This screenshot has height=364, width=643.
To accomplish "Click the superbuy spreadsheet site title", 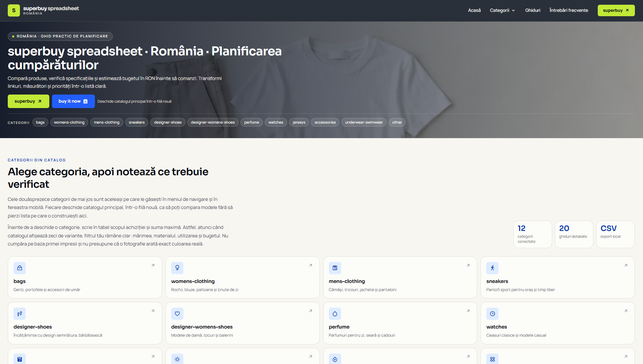I will [x=51, y=8].
